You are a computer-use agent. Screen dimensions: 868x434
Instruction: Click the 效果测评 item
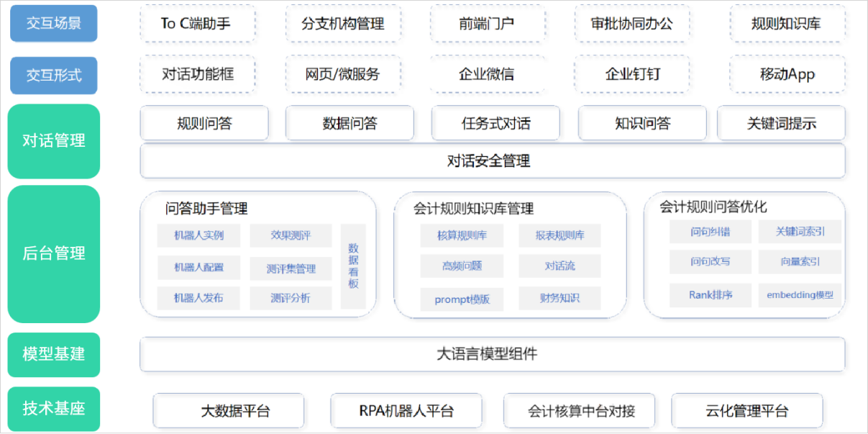pyautogui.click(x=291, y=235)
